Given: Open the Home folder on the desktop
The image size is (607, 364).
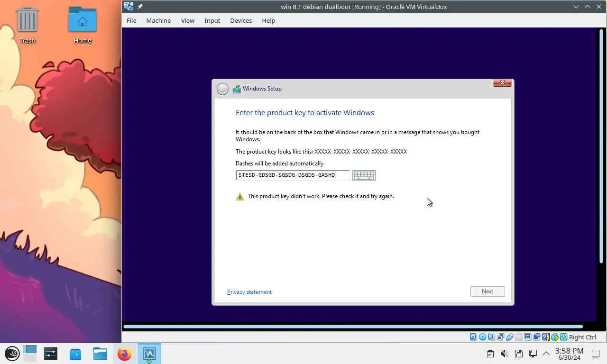Looking at the screenshot, I should click(83, 25).
